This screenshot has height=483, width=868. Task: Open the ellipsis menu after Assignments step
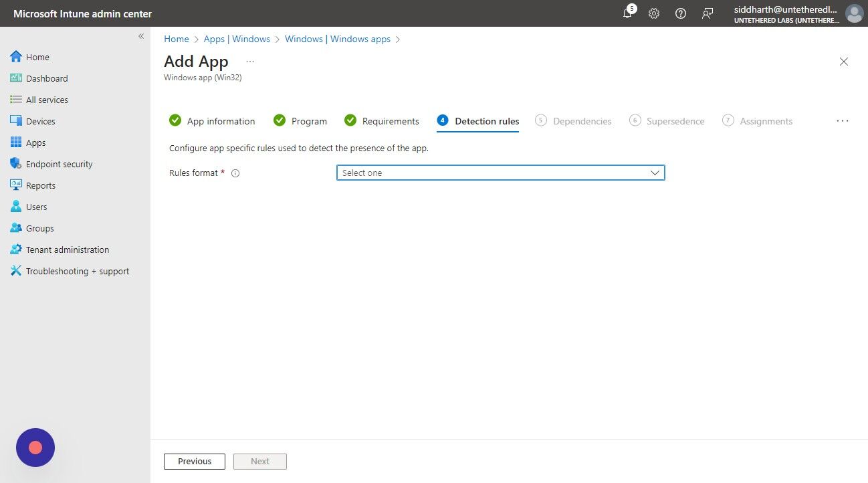point(842,120)
